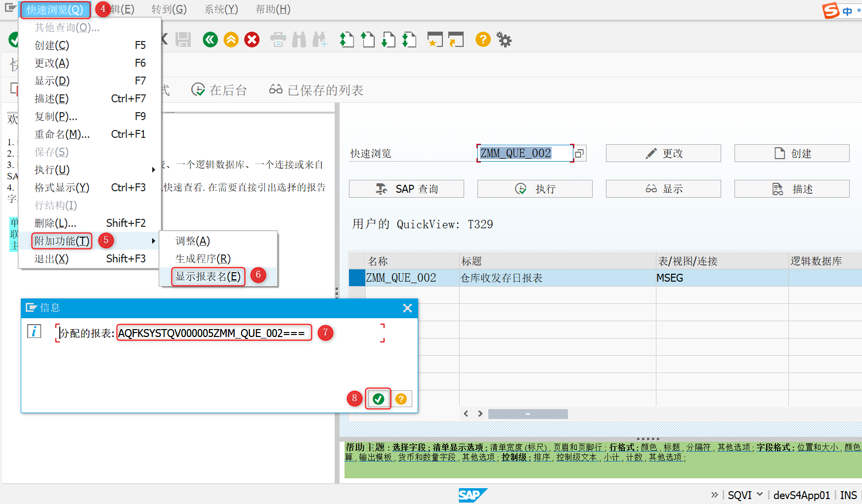
Task: Expand the 执行(U) submenu arrow
Action: (x=153, y=169)
